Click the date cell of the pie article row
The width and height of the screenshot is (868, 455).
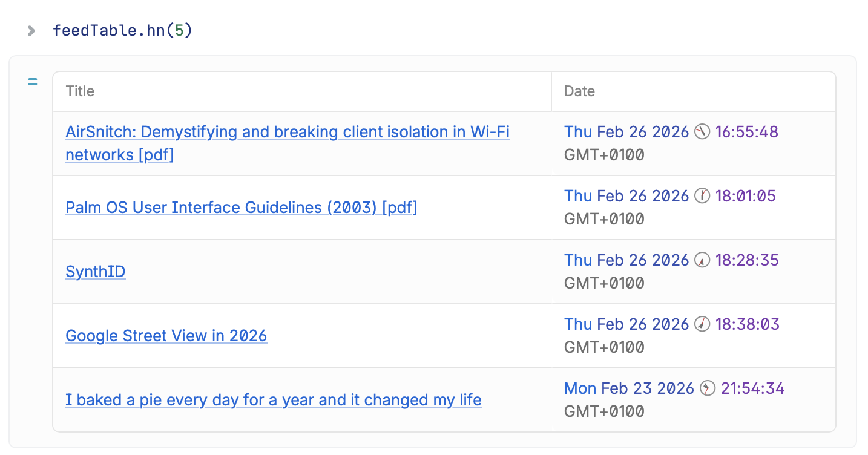pyautogui.click(x=672, y=399)
